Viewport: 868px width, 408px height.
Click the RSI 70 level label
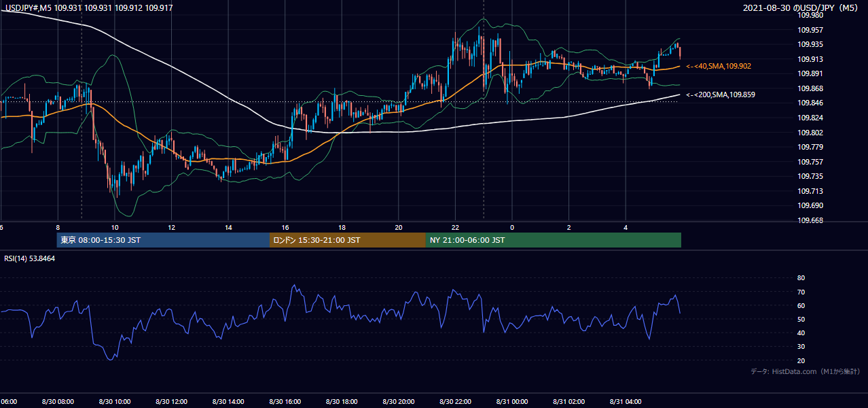click(801, 292)
